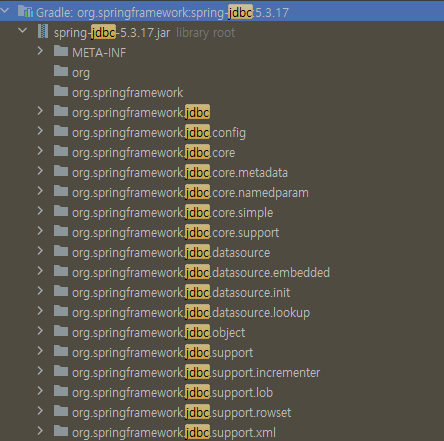Click folder icon of jdbc.config package

pyautogui.click(x=61, y=131)
